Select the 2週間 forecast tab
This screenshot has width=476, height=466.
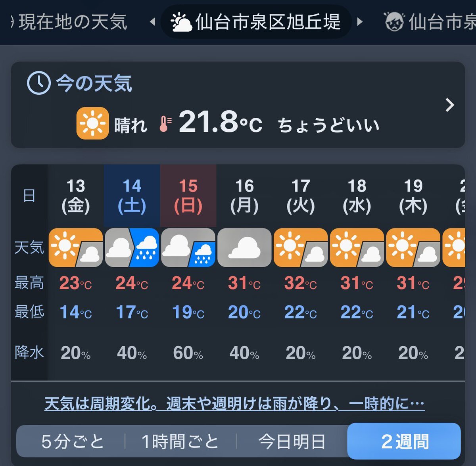(x=404, y=441)
